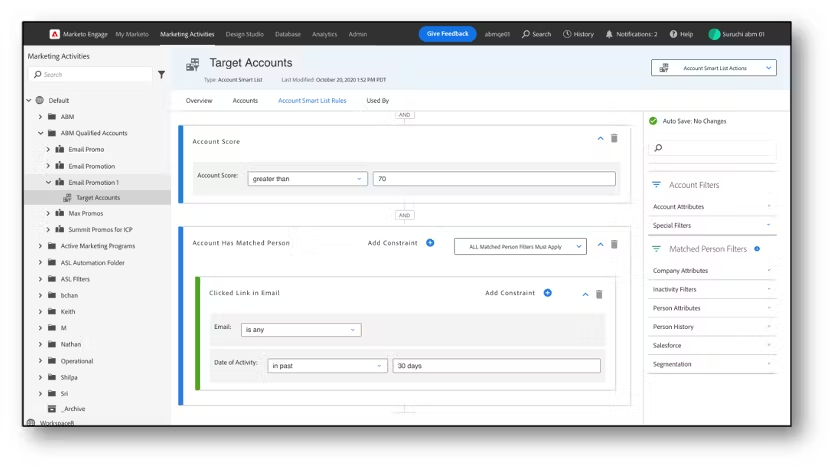Click the ABM folder icon

point(52,116)
